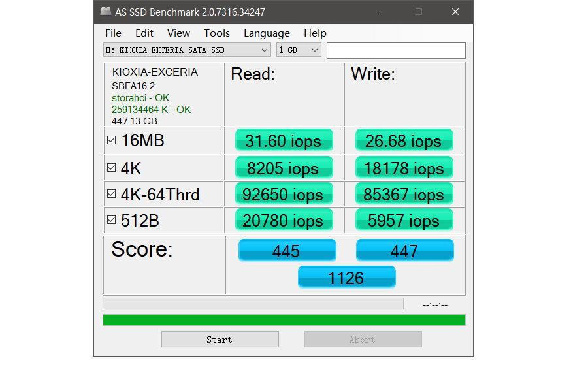Viewport: 588px width, 365px height.
Task: Open the Language menu
Action: [x=267, y=33]
